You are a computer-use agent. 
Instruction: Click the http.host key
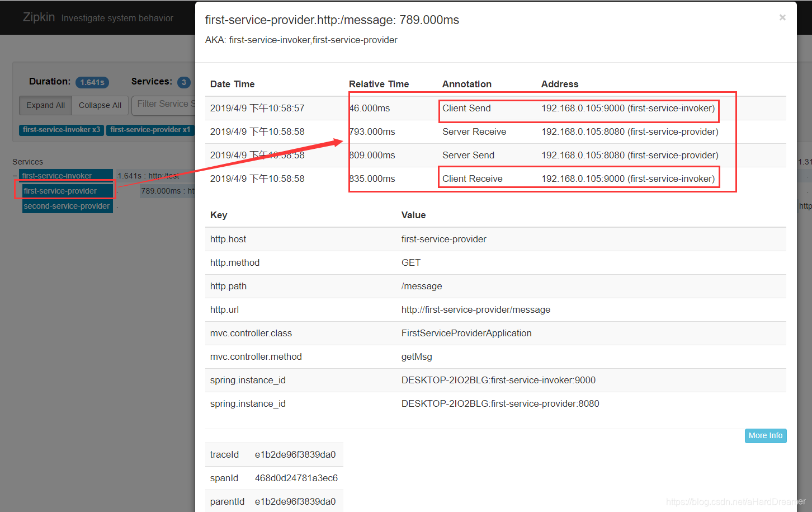click(x=228, y=239)
